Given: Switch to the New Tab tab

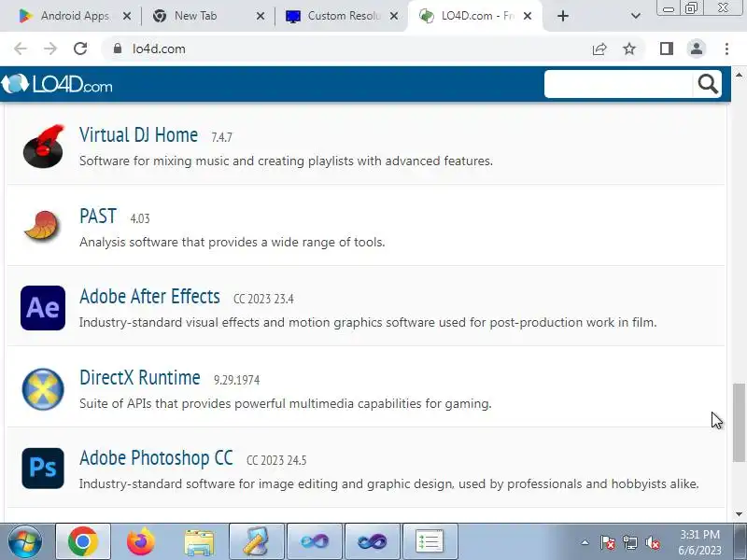Looking at the screenshot, I should [195, 16].
